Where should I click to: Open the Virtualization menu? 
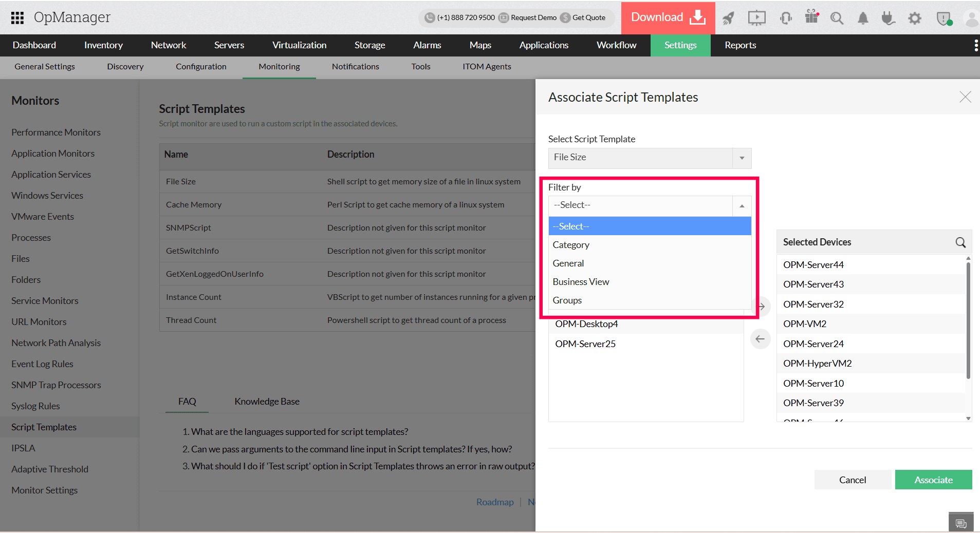(299, 45)
